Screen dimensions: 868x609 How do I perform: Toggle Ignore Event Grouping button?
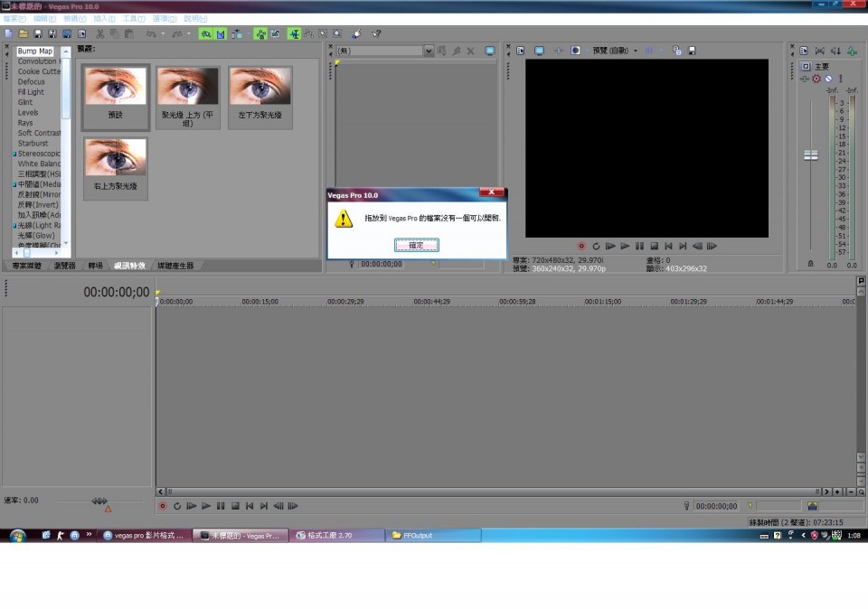tap(275, 33)
